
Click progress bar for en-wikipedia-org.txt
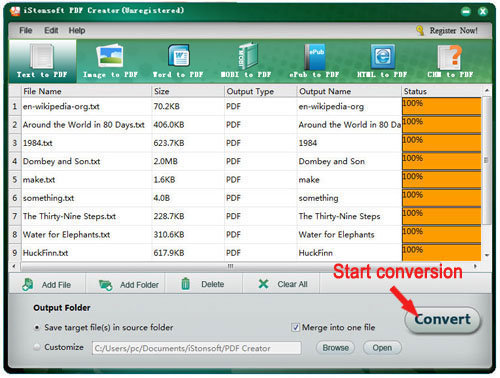tap(442, 106)
